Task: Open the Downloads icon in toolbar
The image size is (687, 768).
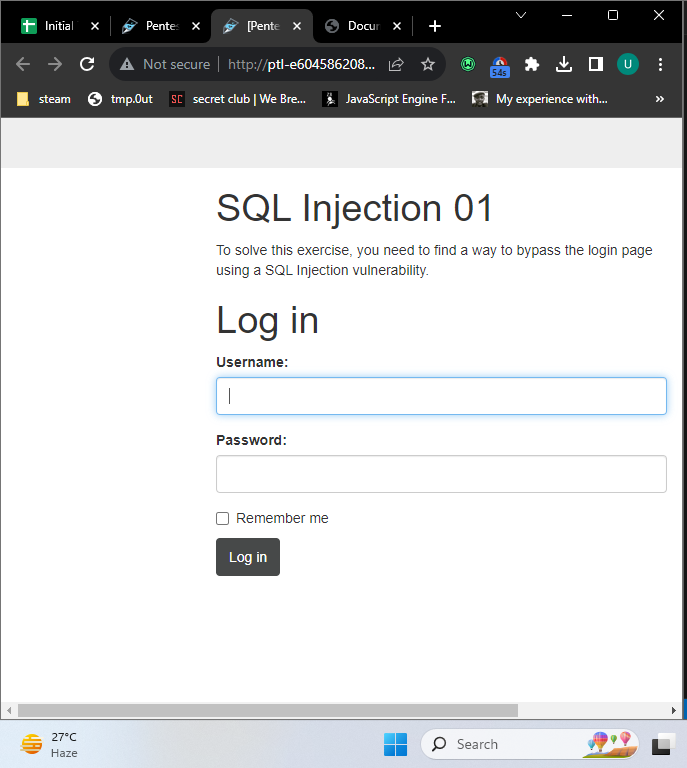Action: (564, 64)
